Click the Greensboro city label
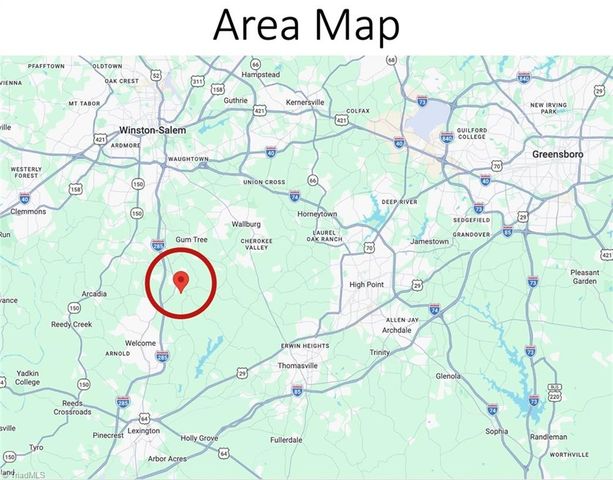This screenshot has height=480, width=613. [x=557, y=154]
